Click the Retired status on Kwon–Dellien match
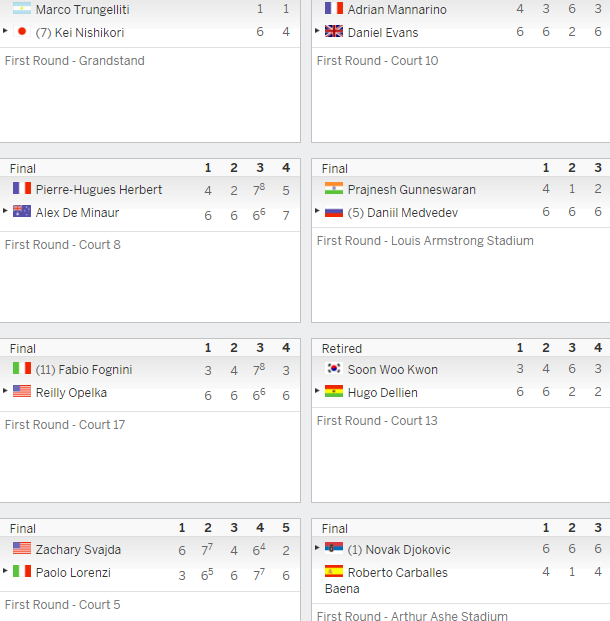The width and height of the screenshot is (610, 621). click(x=342, y=349)
